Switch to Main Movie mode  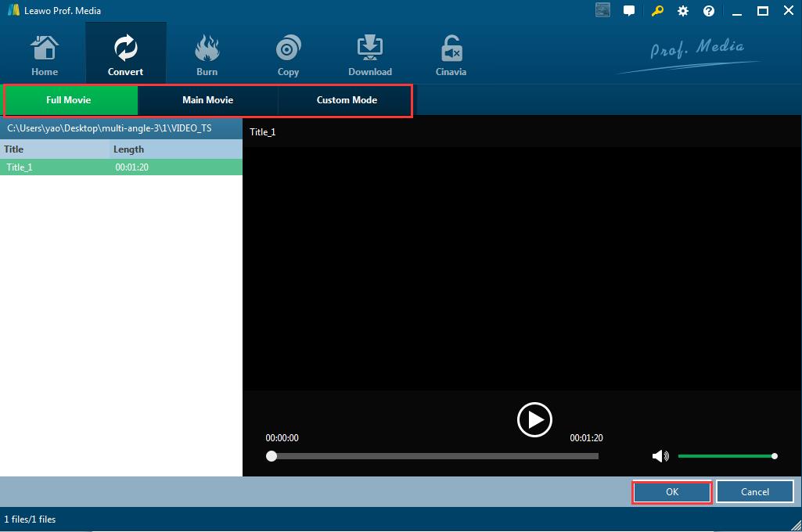[x=207, y=100]
